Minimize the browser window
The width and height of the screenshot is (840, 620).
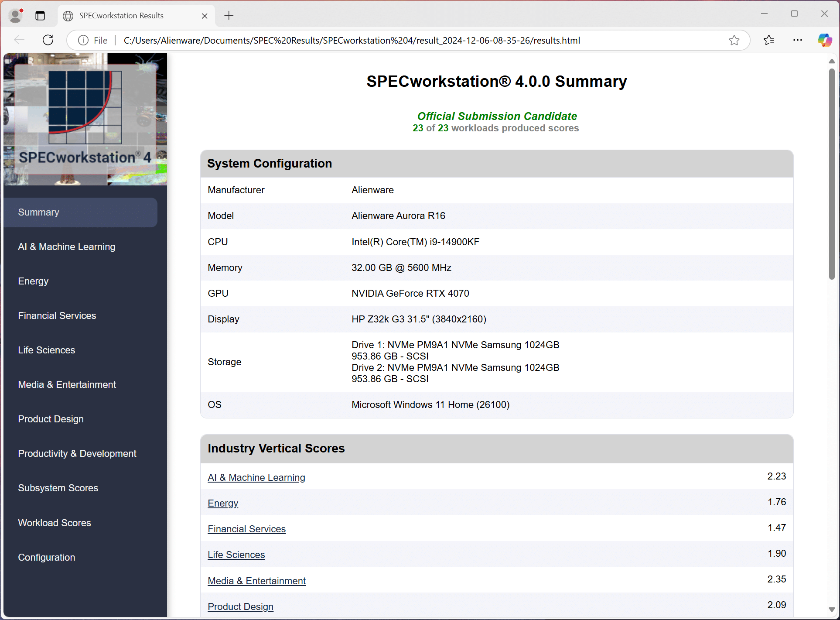click(x=764, y=14)
